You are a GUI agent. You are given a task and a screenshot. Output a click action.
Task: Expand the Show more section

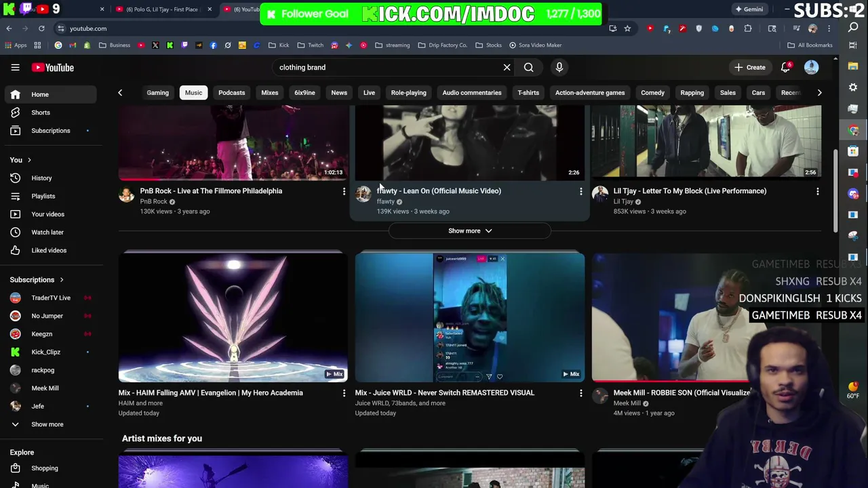[x=469, y=231]
